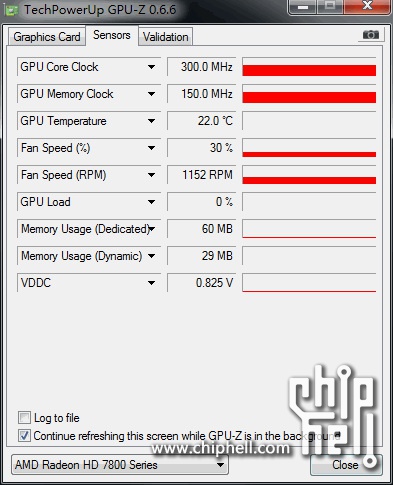
Task: Enable the Log to file checkbox
Action: [x=24, y=418]
